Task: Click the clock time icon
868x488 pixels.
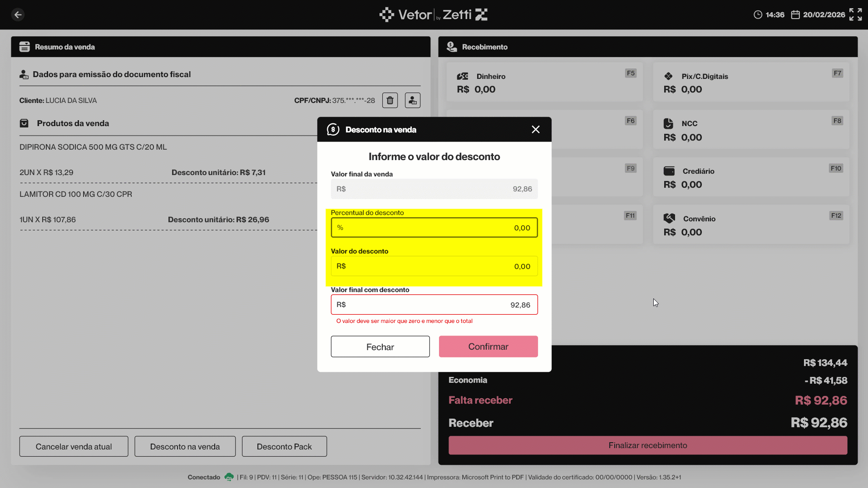Action: tap(758, 15)
